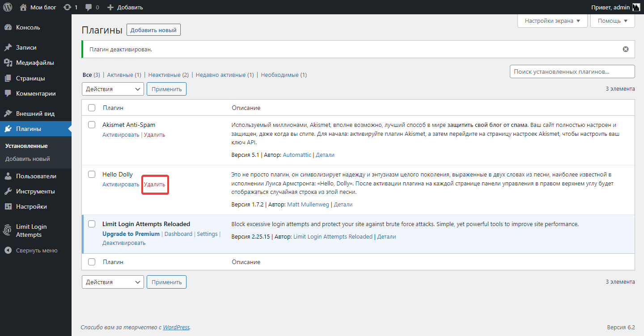
Task: Open top Действия bulk actions dropdown
Action: click(113, 89)
